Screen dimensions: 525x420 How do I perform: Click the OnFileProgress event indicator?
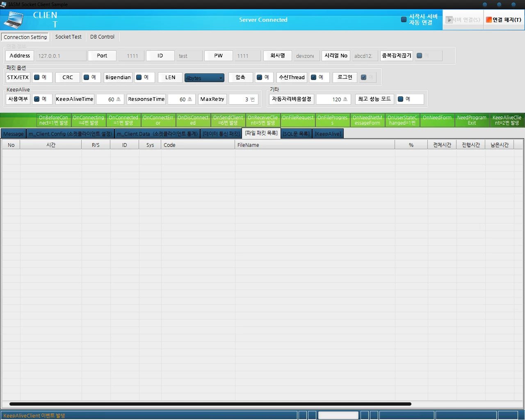click(333, 120)
